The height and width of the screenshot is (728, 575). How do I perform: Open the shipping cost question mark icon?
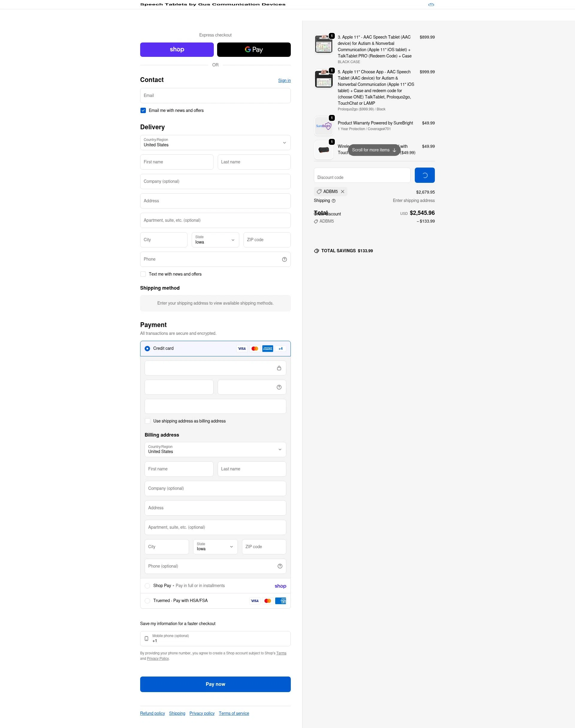tap(334, 200)
